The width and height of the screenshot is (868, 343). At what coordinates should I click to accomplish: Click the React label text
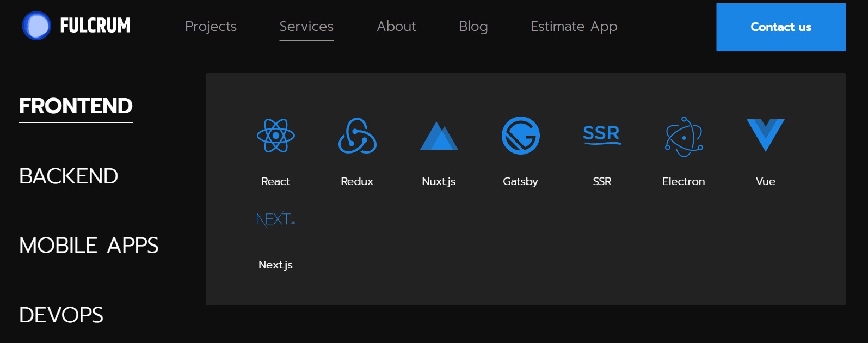pos(275,181)
